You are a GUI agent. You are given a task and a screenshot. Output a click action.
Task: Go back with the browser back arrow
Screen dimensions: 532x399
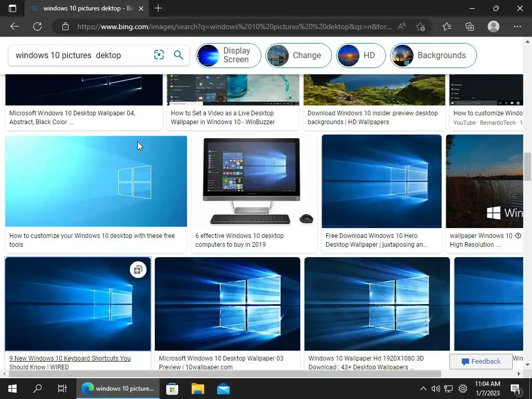[14, 26]
